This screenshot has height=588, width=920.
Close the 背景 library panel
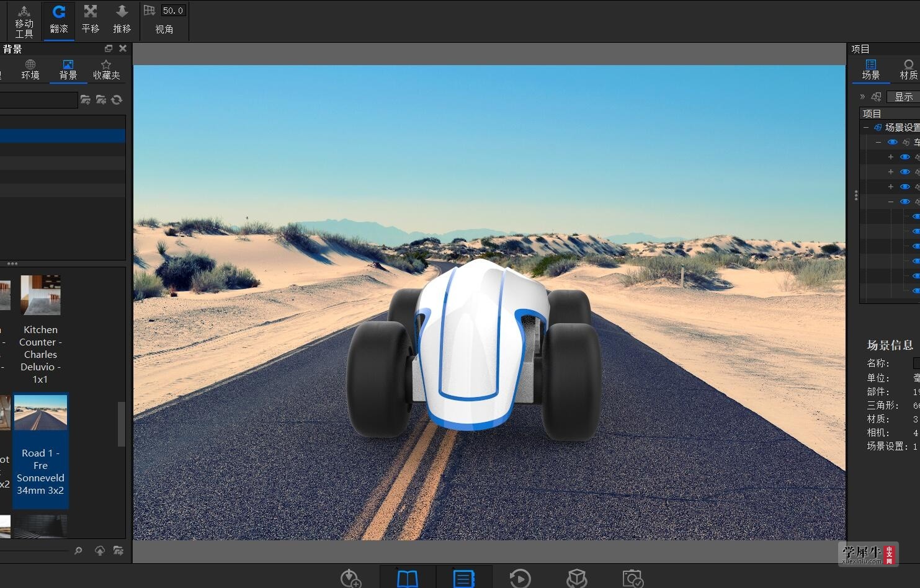point(123,48)
